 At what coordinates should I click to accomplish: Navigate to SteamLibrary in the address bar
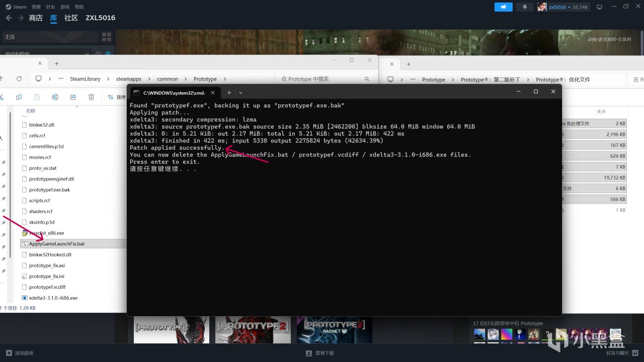tap(85, 79)
